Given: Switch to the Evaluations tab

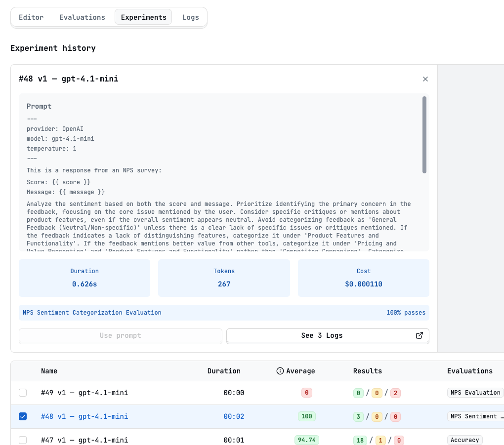Looking at the screenshot, I should click(82, 17).
